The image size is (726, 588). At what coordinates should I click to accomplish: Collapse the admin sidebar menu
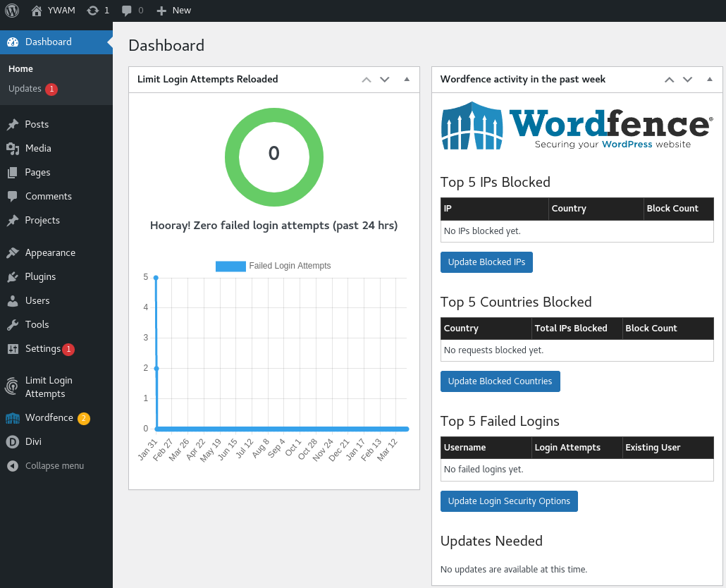pyautogui.click(x=56, y=466)
